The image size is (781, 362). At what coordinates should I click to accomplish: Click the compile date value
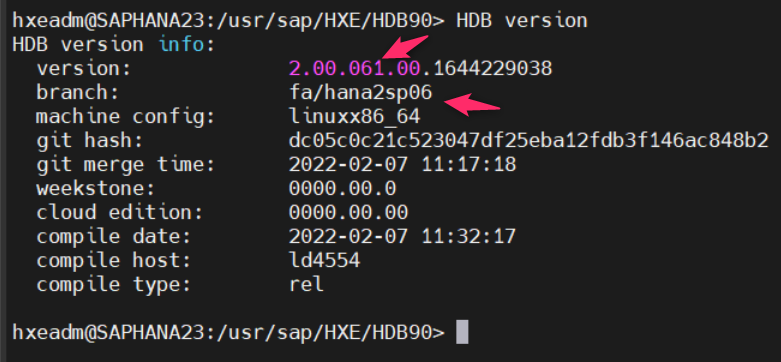click(402, 237)
